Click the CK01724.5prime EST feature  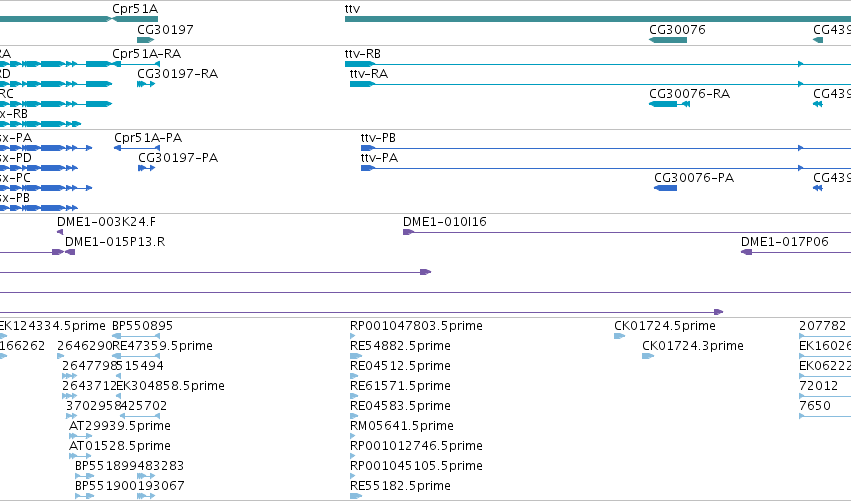coord(620,336)
